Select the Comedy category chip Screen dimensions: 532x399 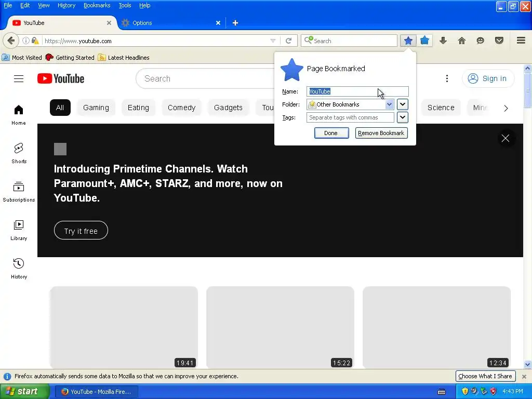point(181,108)
